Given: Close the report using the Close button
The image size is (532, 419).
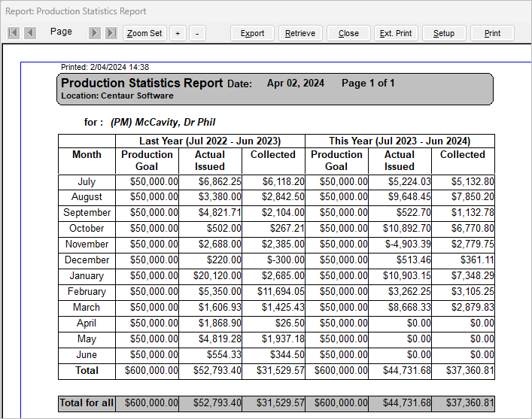Looking at the screenshot, I should pos(348,33).
